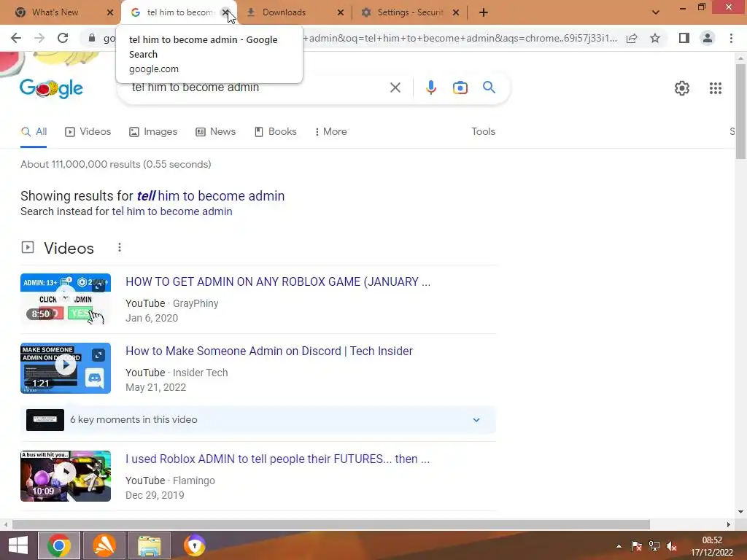The image size is (747, 560).
Task: Select the All results filter
Action: [x=34, y=132]
